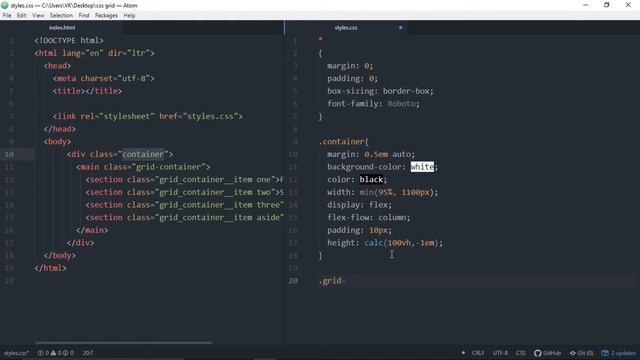Image resolution: width=640 pixels, height=360 pixels.
Task: Click the UTF-8 encoding selector
Action: (x=500, y=353)
